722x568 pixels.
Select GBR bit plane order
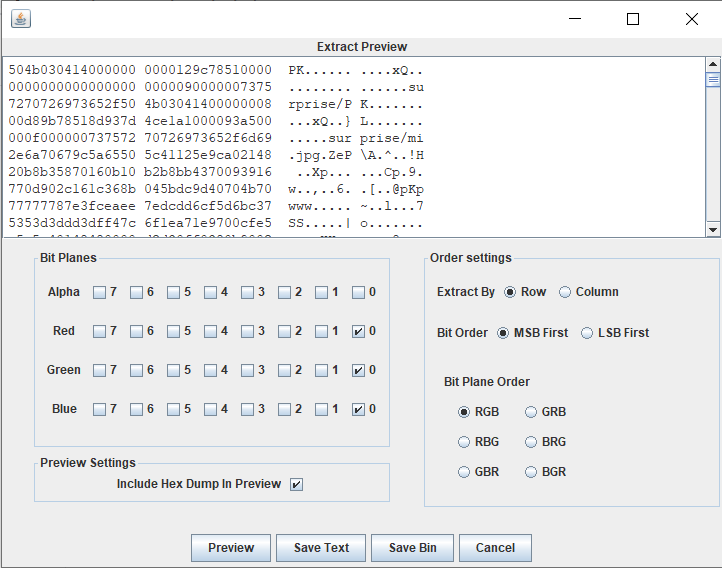(x=464, y=472)
